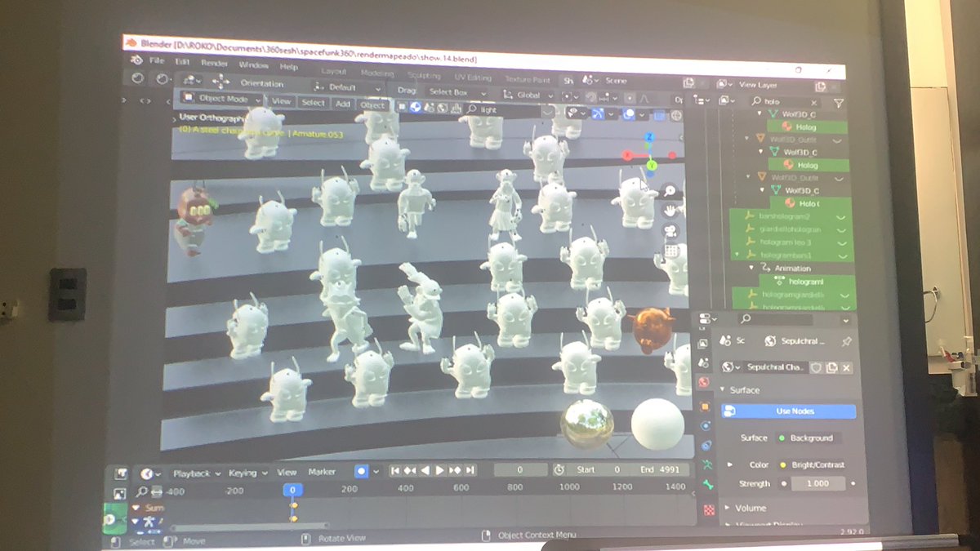
Task: Click the viewport 'light' search field
Action: [x=503, y=109]
